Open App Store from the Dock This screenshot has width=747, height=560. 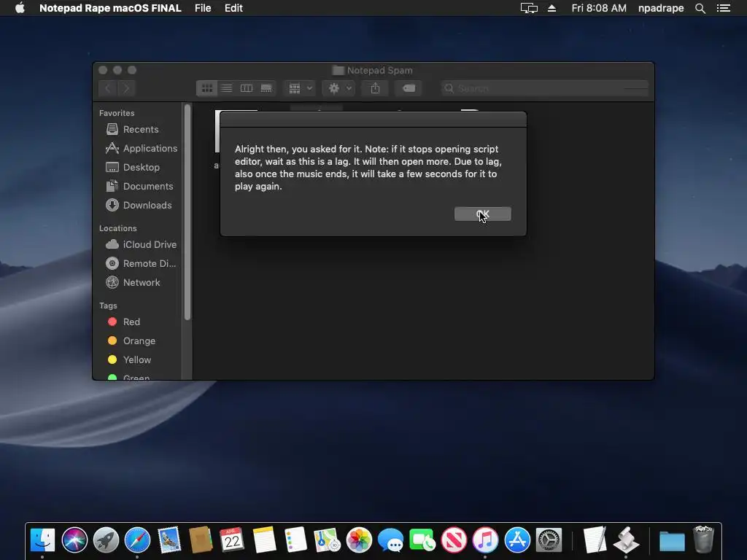[517, 540]
